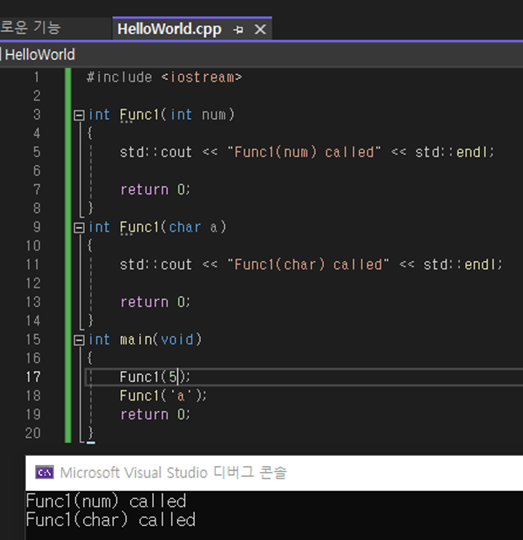Open the 새로운 기능 tab
The height and width of the screenshot is (540, 523).
(30, 28)
